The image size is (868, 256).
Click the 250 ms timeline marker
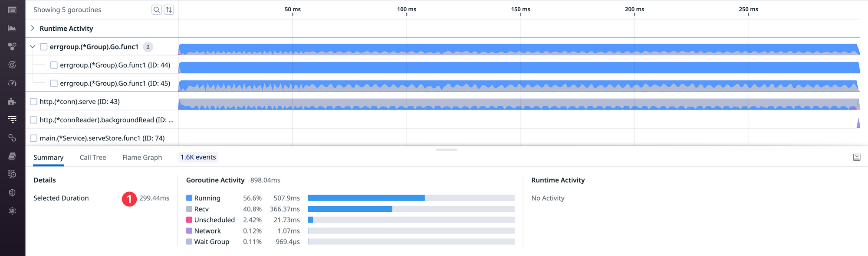(x=748, y=9)
